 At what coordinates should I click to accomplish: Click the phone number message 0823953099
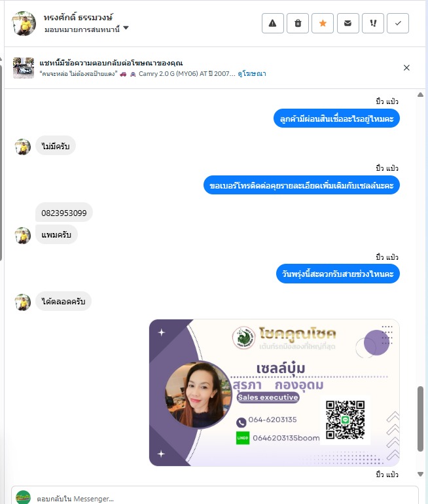click(x=64, y=213)
